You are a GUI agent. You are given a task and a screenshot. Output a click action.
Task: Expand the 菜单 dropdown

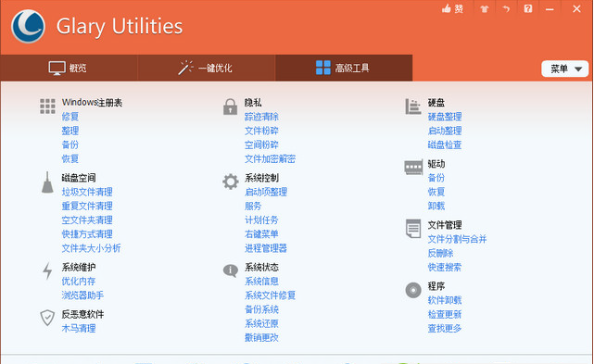click(565, 69)
